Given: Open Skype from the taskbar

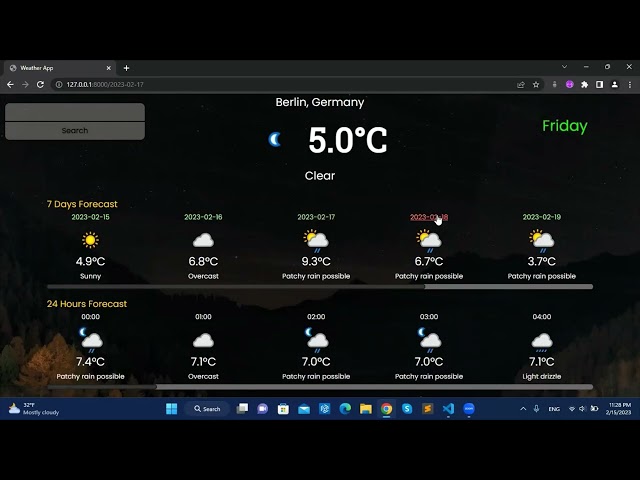Looking at the screenshot, I should (407, 409).
